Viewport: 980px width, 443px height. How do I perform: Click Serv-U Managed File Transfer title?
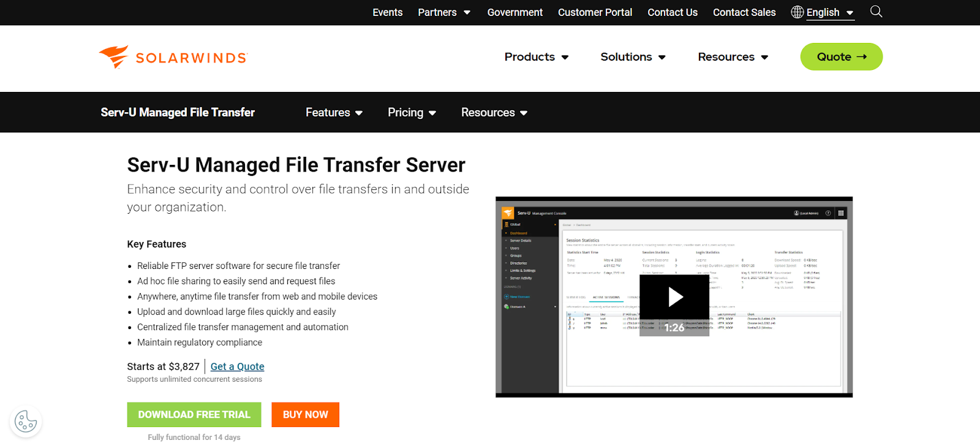click(178, 113)
